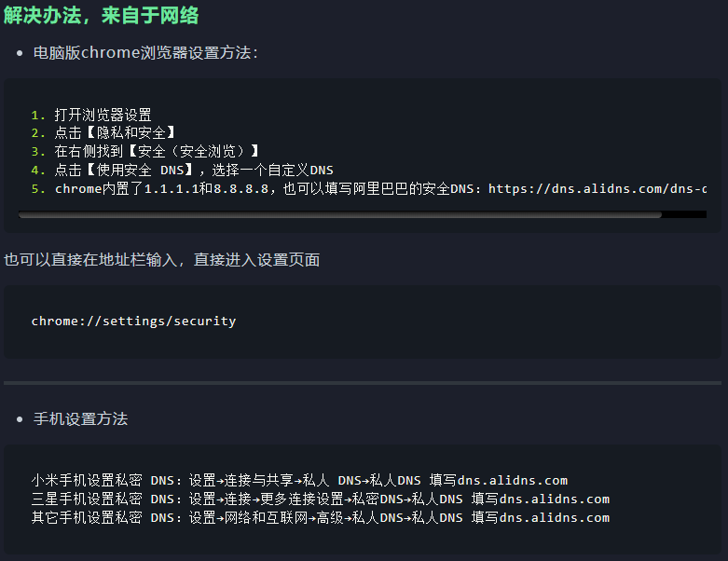Viewport: 728px width, 561px height.
Task: Click code line 点击【使用安全 DNS】
Action: point(127,171)
